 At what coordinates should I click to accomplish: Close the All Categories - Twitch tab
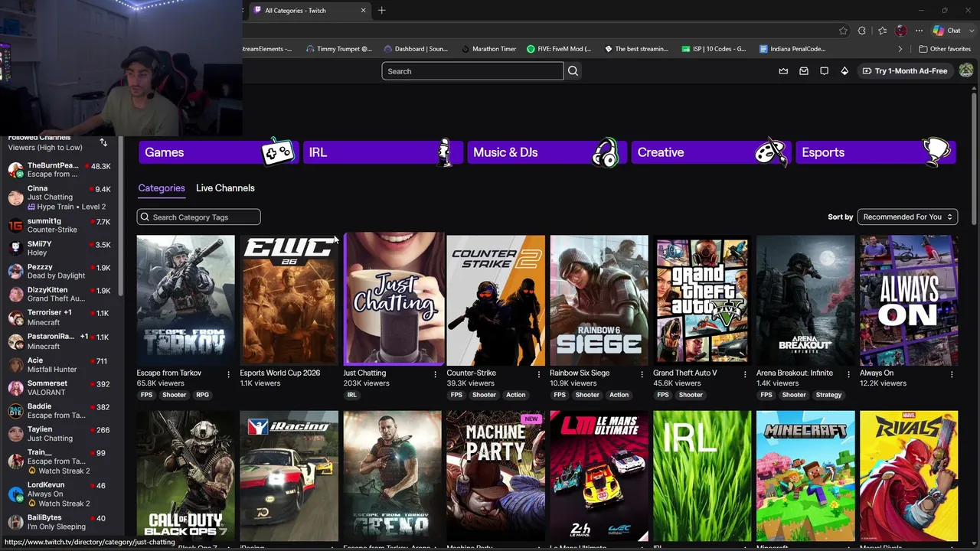point(363,10)
